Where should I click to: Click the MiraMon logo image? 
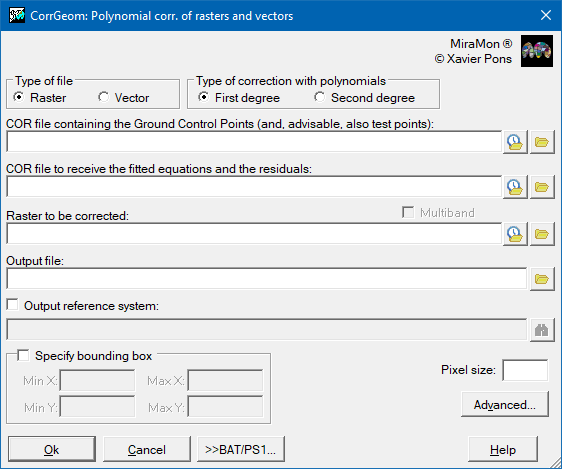point(537,51)
